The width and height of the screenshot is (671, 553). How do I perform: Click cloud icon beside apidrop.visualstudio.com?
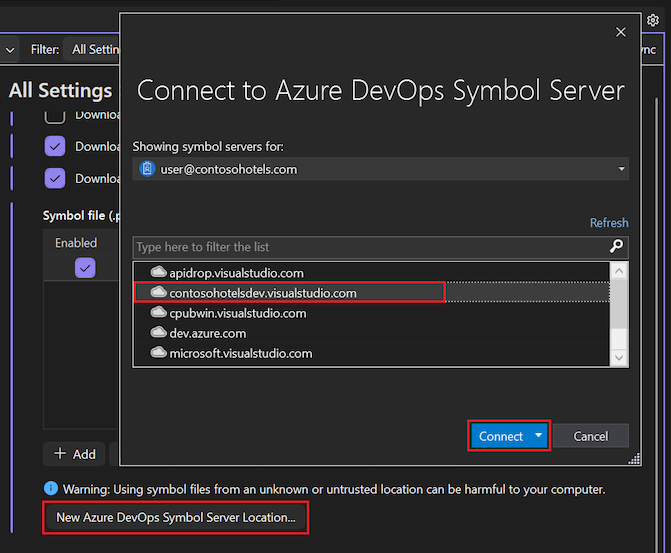click(x=158, y=271)
